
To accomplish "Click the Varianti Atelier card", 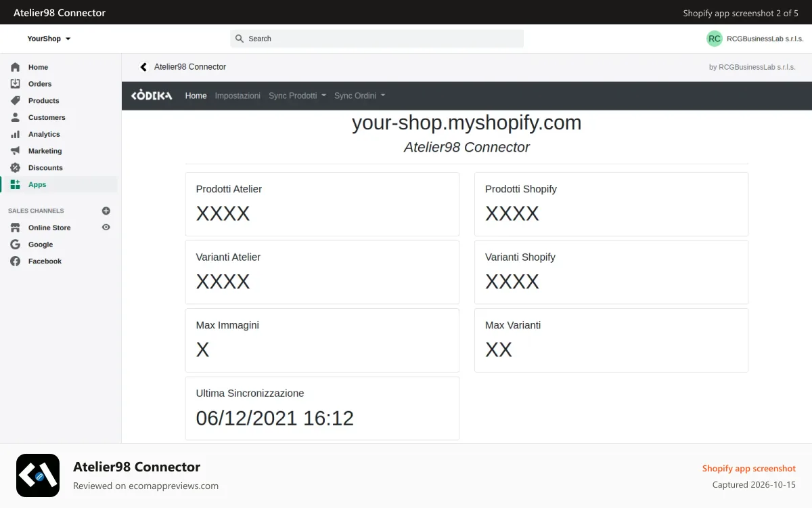I will (x=322, y=272).
